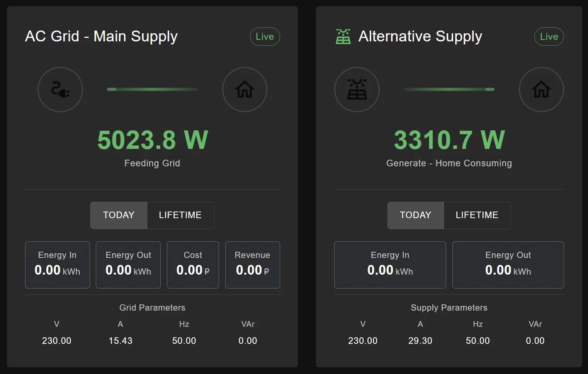
Task: Click the small solar icon beside Alternative Supply title
Action: coord(343,37)
